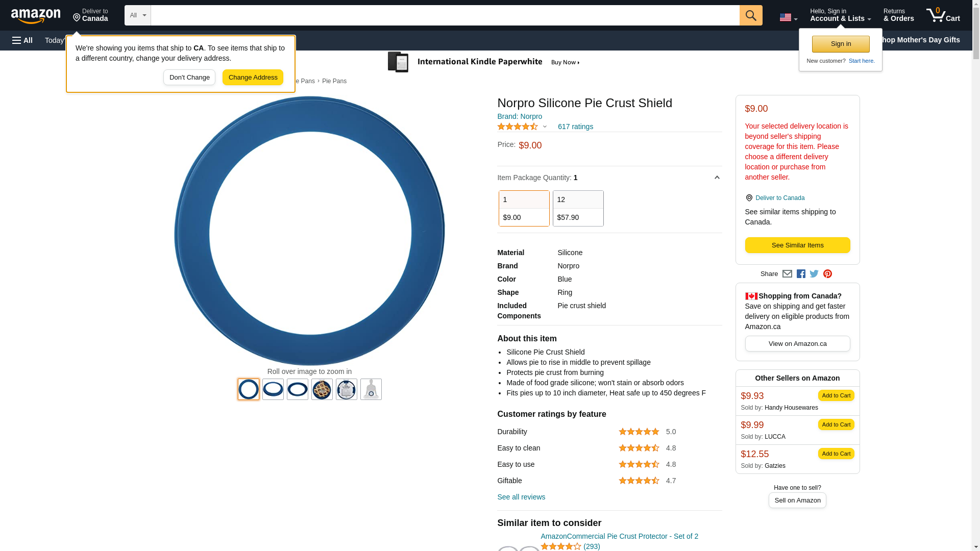Open the All hamburger menu

click(22, 40)
